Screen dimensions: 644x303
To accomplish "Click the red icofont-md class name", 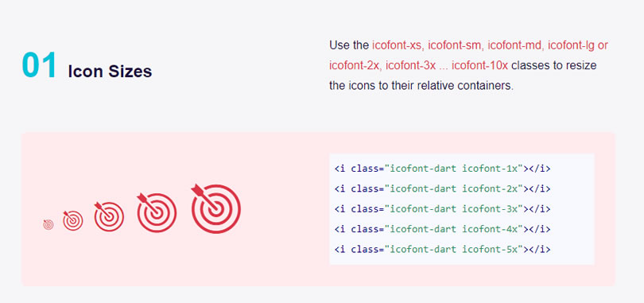I will click(514, 45).
